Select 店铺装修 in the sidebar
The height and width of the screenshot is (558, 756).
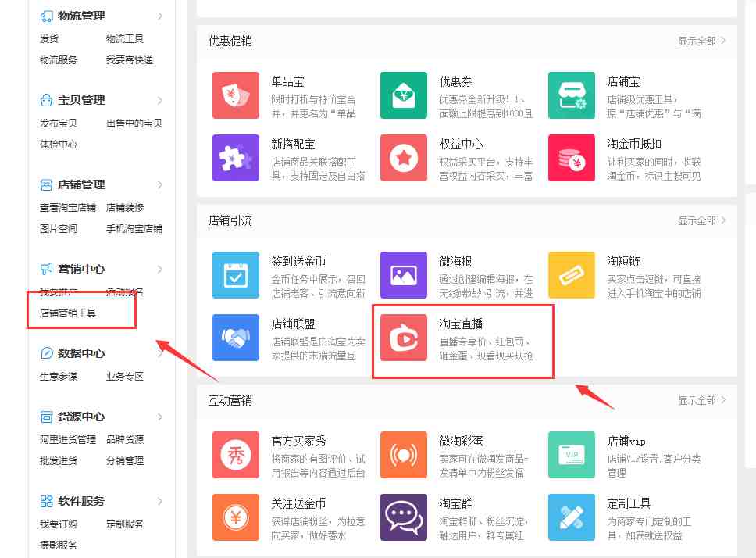pyautogui.click(x=125, y=208)
